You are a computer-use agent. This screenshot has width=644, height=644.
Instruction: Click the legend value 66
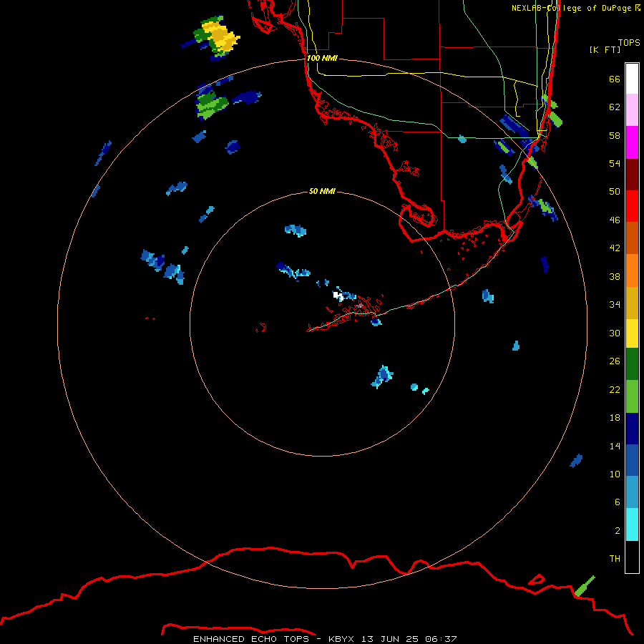[x=615, y=79]
